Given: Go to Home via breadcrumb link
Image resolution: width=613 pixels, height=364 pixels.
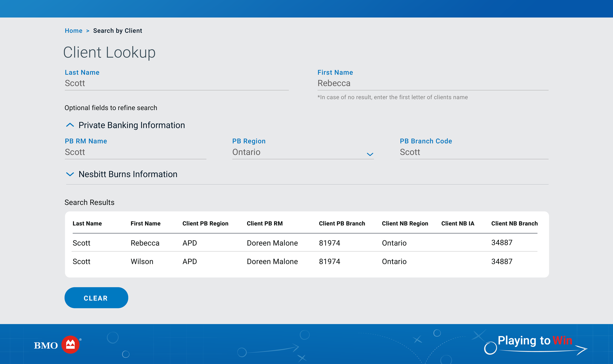Looking at the screenshot, I should [74, 31].
